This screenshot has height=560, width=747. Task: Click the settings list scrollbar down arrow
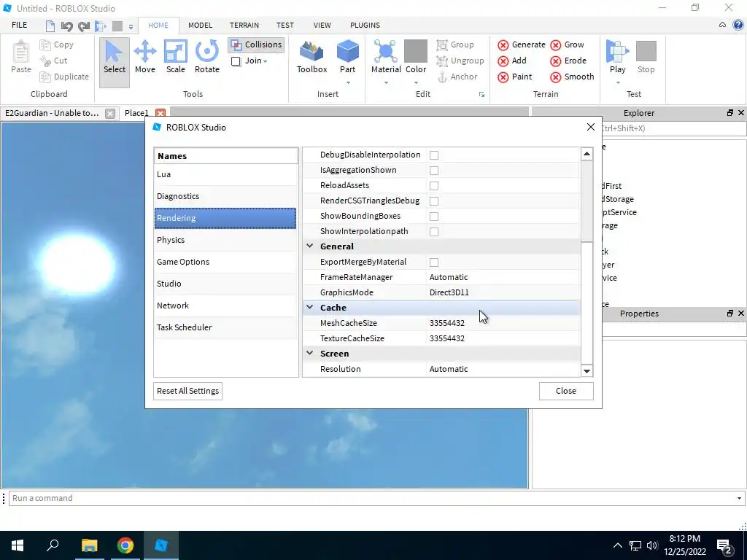pyautogui.click(x=587, y=371)
